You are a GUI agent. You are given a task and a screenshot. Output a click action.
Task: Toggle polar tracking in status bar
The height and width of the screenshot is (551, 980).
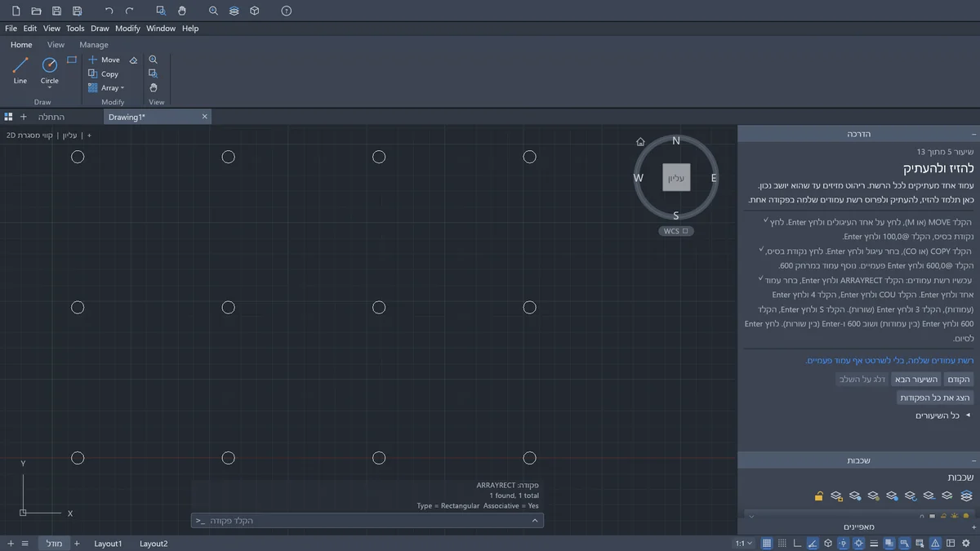[x=813, y=543]
